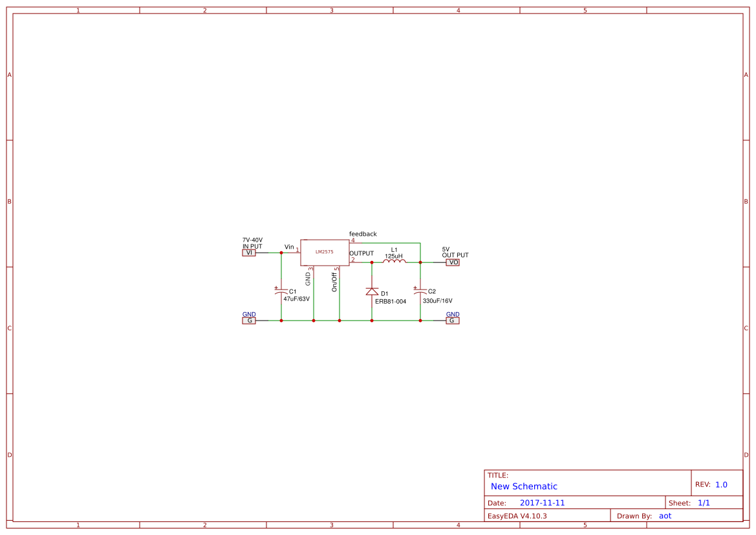Viewport: 756px width, 535px height.
Task: Click the date value '2017-11-11'
Action: click(x=543, y=503)
